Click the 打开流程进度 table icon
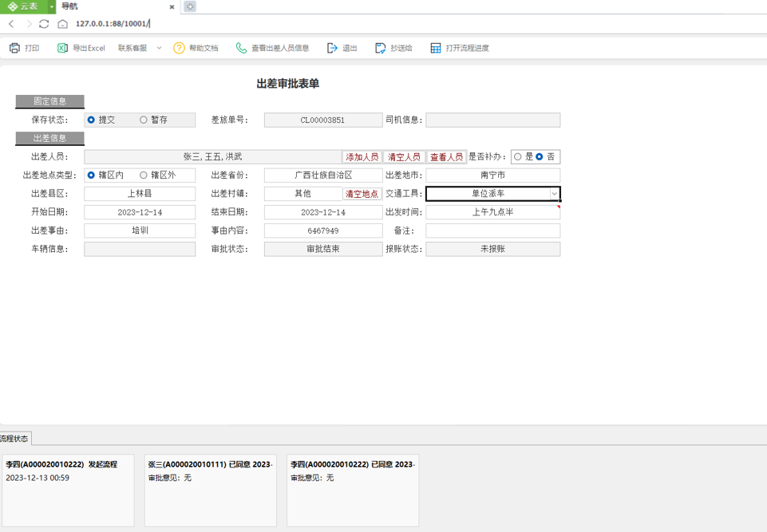The height and width of the screenshot is (532, 767). click(435, 48)
